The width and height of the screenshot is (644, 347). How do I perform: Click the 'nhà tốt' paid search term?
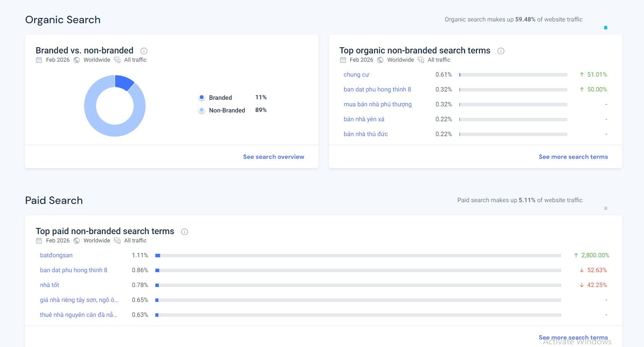(49, 285)
